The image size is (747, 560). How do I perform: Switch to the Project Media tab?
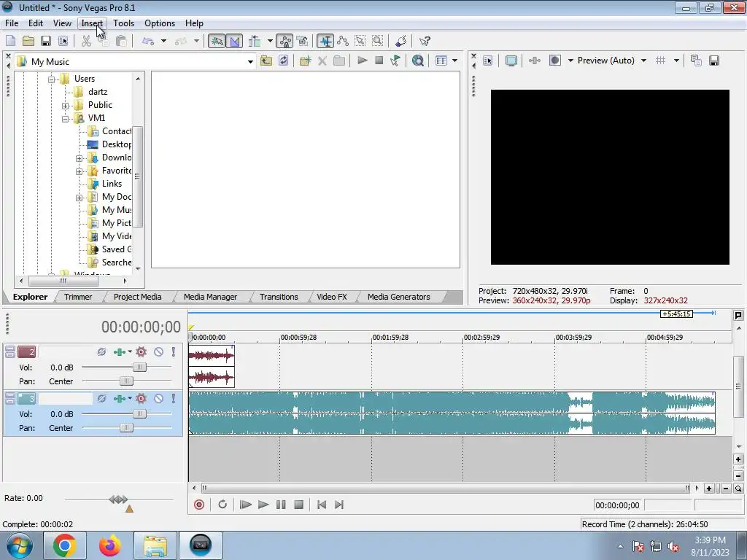137,297
